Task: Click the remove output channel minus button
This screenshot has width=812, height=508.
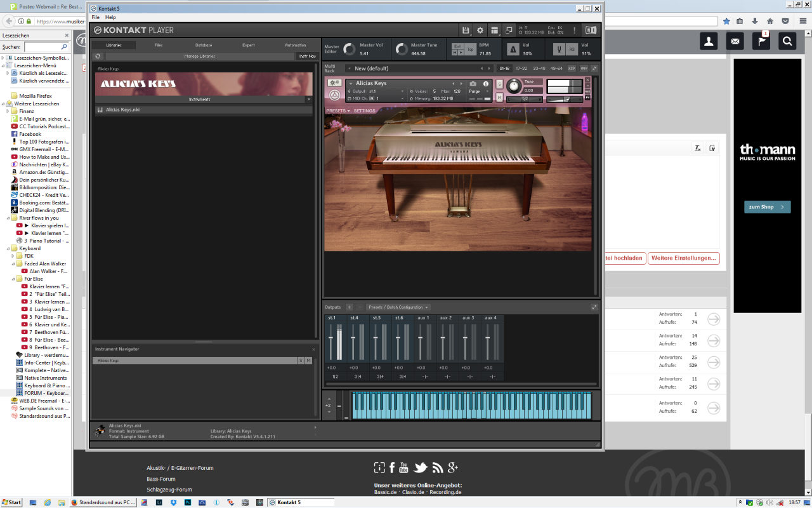Action: point(358,307)
